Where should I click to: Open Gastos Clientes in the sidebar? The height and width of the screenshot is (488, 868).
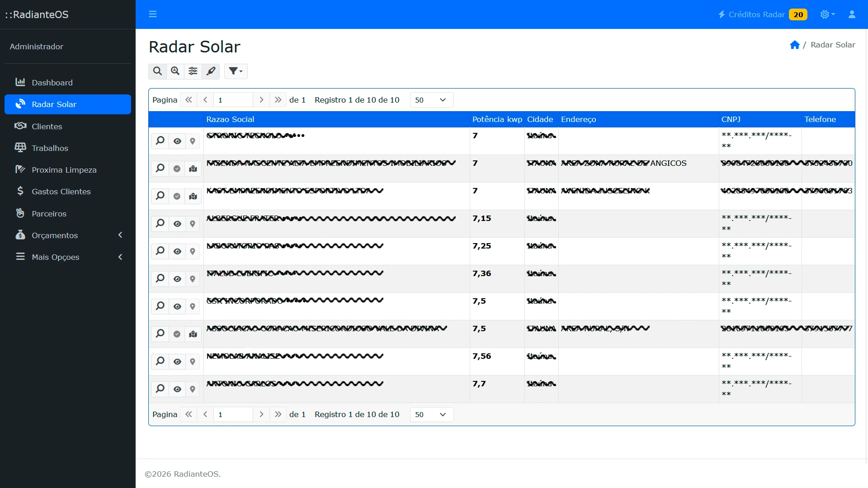pyautogui.click(x=68, y=191)
